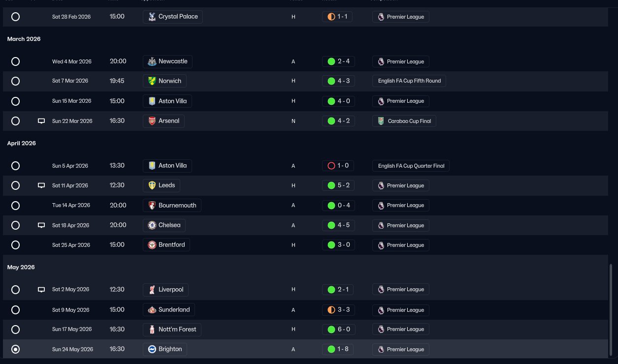Click the Norwich club badge icon

tap(152, 81)
